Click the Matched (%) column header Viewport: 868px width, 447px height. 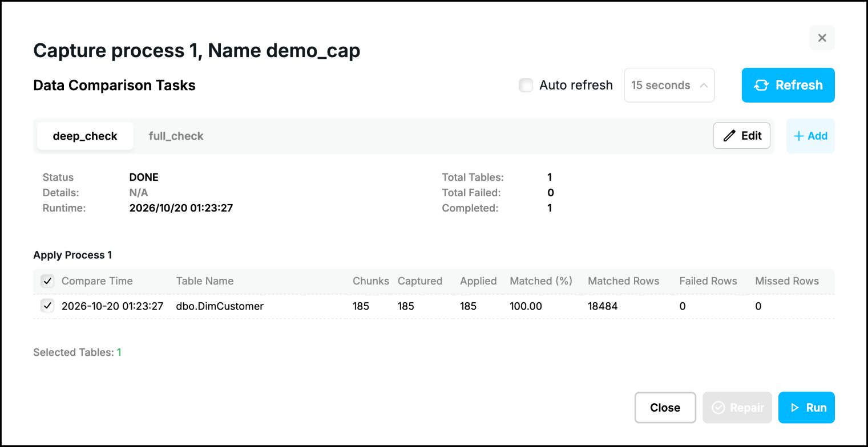point(541,281)
